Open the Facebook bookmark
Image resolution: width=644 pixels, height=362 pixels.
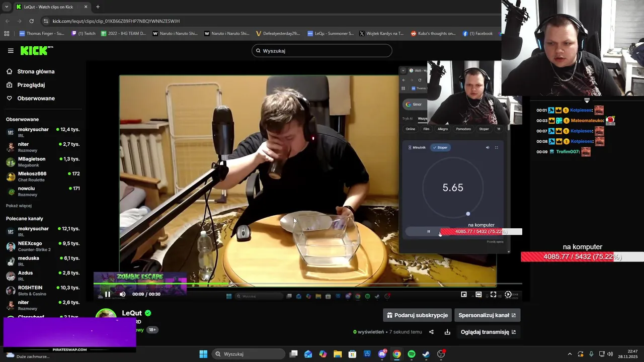tap(478, 34)
